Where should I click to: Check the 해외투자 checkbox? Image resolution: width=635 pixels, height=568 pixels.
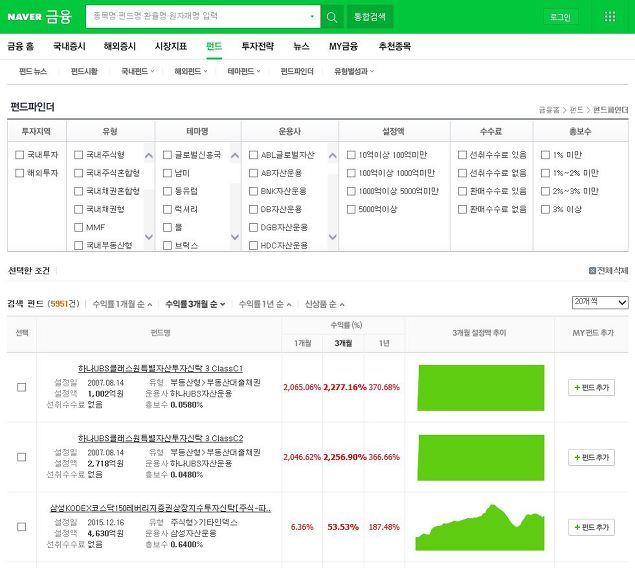pos(19,173)
